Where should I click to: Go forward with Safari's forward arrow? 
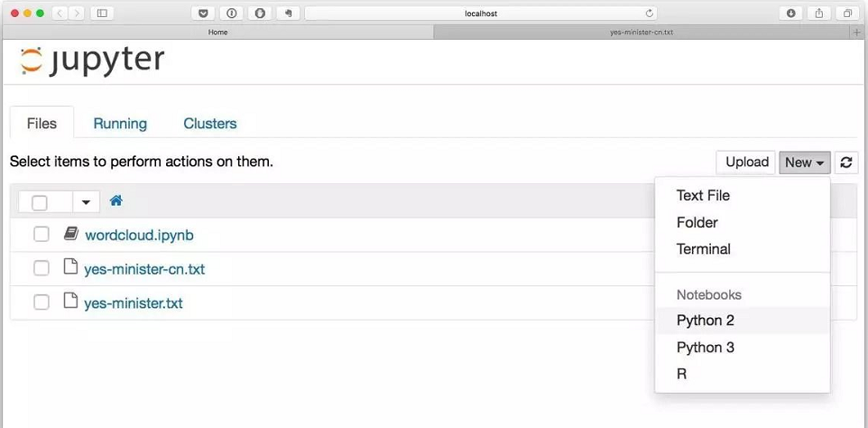(x=77, y=14)
